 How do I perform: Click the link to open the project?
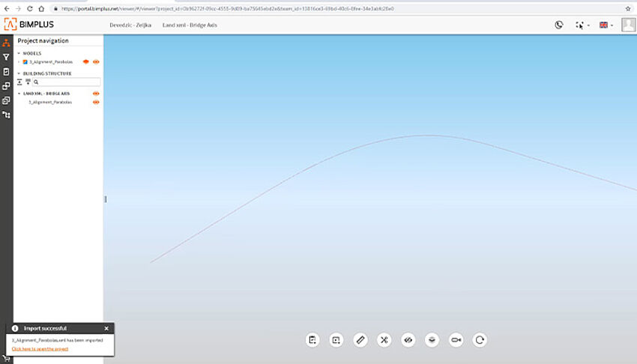pos(40,349)
